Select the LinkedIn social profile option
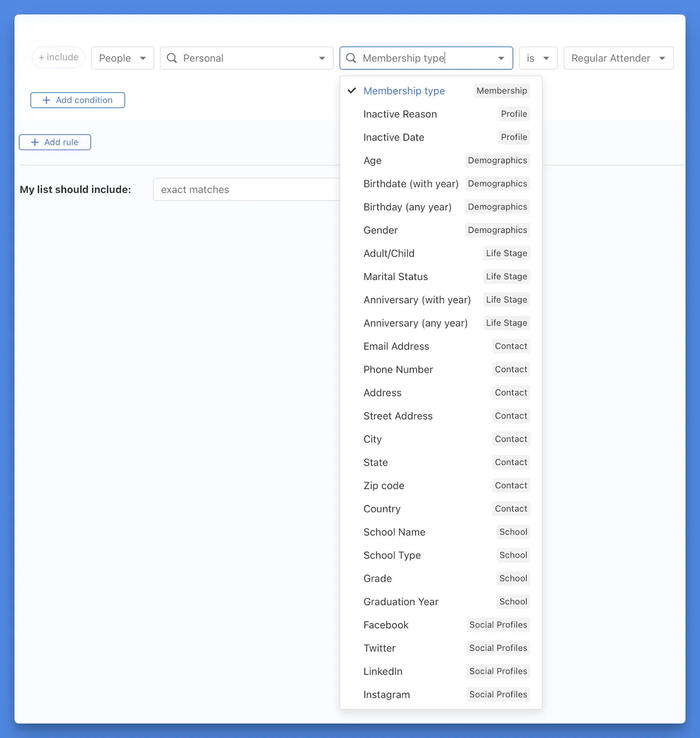The image size is (700, 738). pyautogui.click(x=383, y=671)
